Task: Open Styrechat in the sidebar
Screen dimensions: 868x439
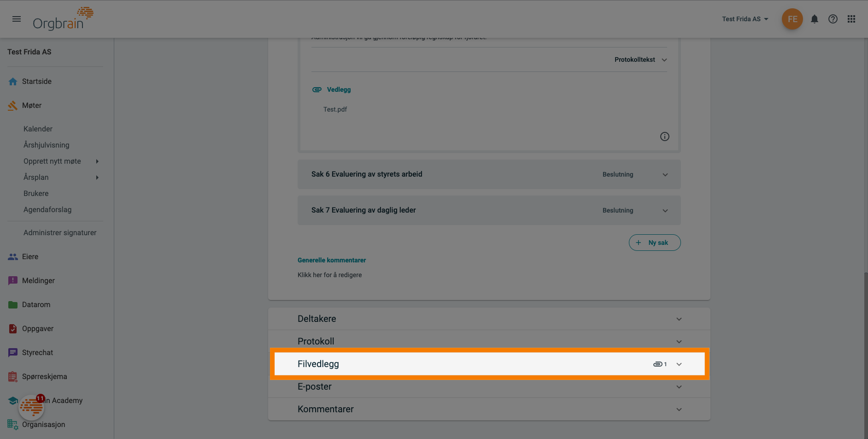Action: pos(37,353)
